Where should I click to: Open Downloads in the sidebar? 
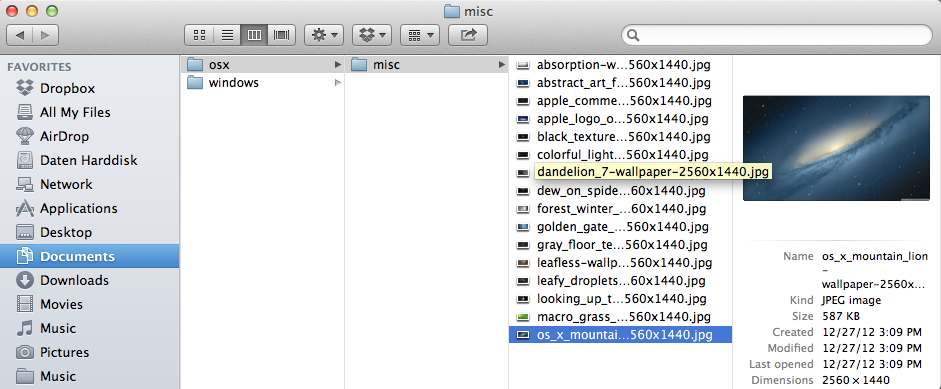pyautogui.click(x=89, y=280)
